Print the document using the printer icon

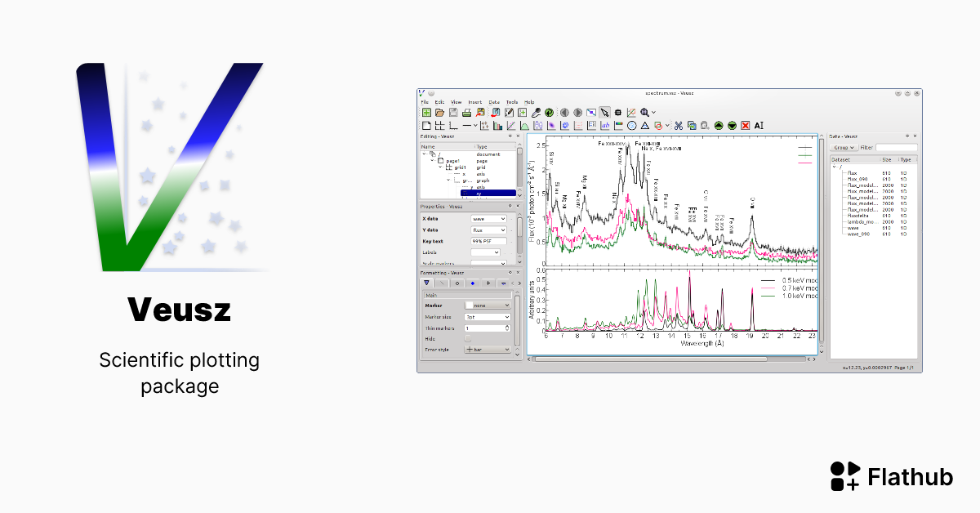(x=466, y=112)
